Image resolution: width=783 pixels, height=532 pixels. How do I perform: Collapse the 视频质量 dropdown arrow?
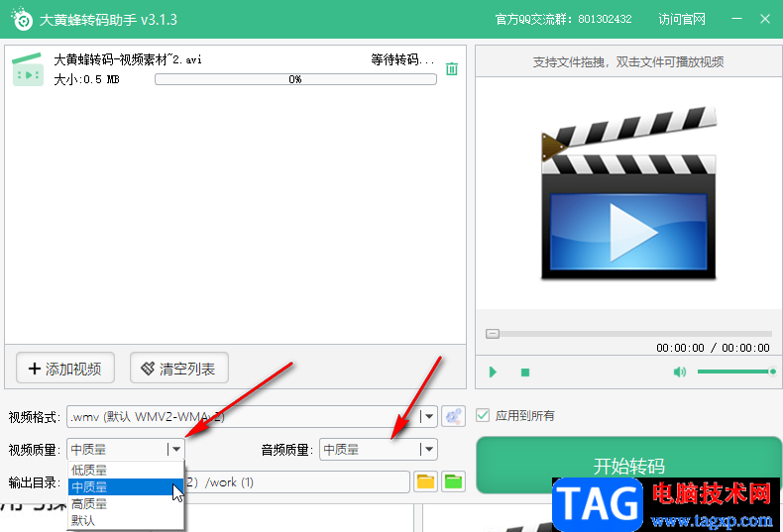(x=175, y=449)
